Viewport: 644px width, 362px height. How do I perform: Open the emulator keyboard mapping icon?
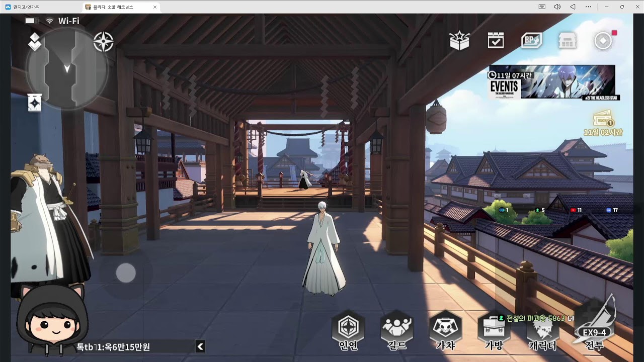click(x=542, y=7)
